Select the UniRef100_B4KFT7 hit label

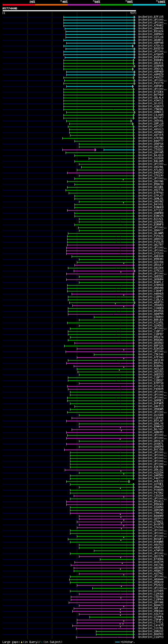[x=151, y=141]
